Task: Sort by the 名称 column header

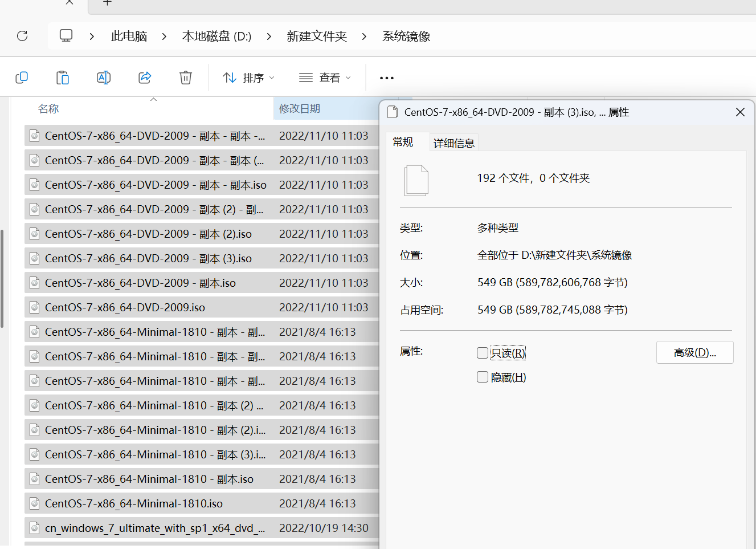Action: pyautogui.click(x=48, y=109)
